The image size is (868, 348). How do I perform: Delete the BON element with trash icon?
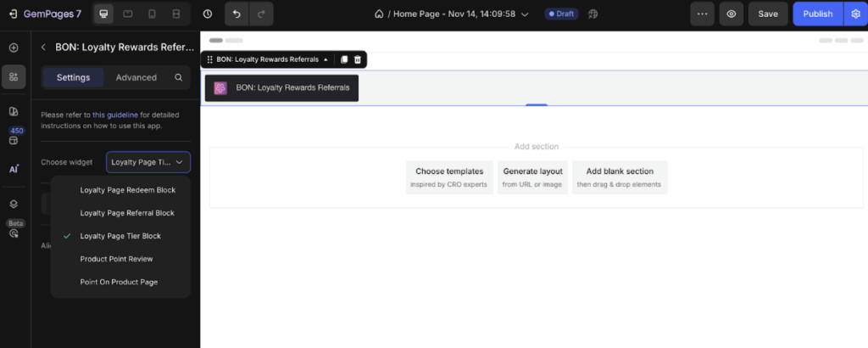tap(358, 59)
